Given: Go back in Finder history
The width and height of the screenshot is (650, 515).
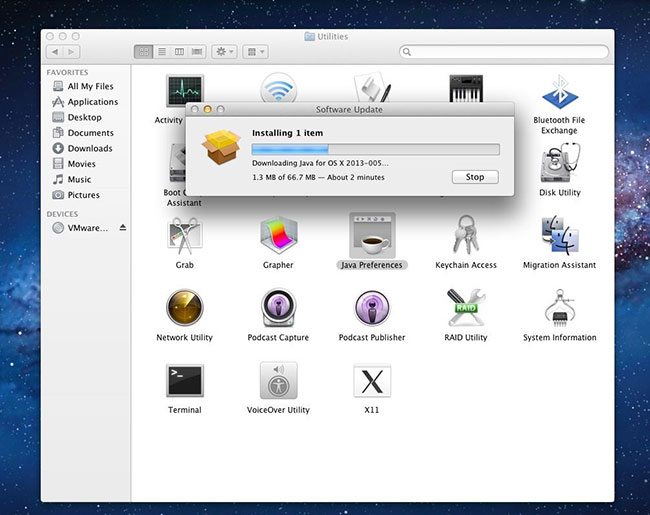Looking at the screenshot, I should [x=55, y=52].
